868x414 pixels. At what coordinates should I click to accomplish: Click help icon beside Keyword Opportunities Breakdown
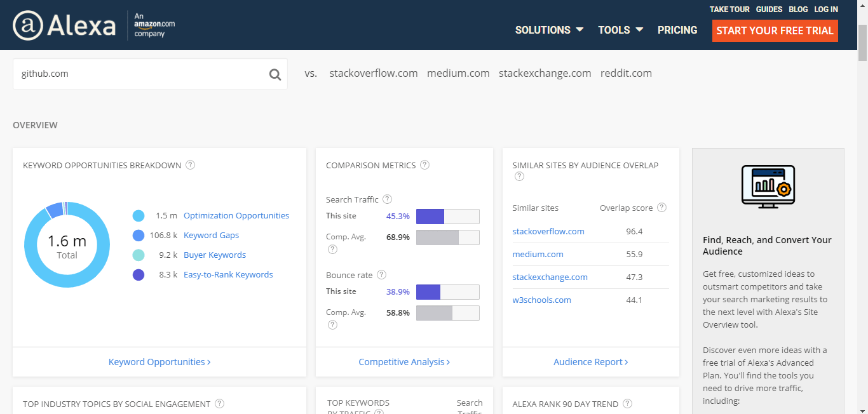coord(190,165)
